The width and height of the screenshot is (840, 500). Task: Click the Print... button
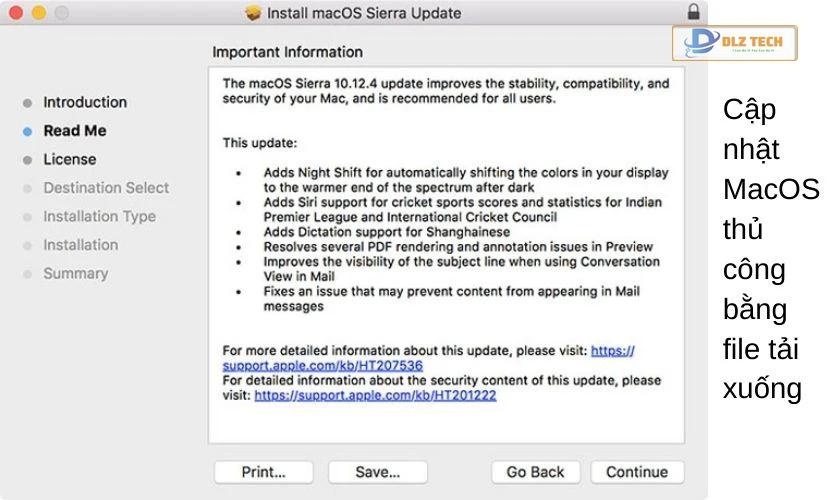[263, 472]
